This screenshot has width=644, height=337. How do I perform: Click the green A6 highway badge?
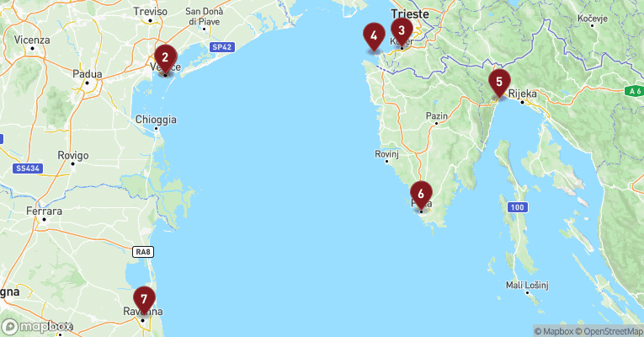[x=634, y=91]
